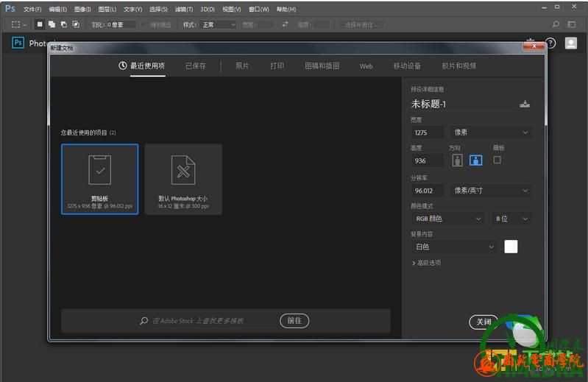Choose the Subtract from Selection mode icon

point(64,24)
